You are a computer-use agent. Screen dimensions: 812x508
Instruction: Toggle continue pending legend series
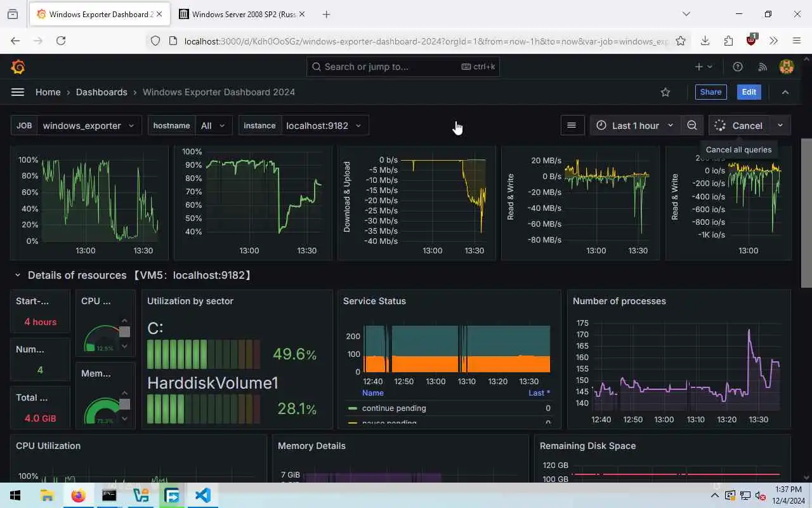click(394, 408)
